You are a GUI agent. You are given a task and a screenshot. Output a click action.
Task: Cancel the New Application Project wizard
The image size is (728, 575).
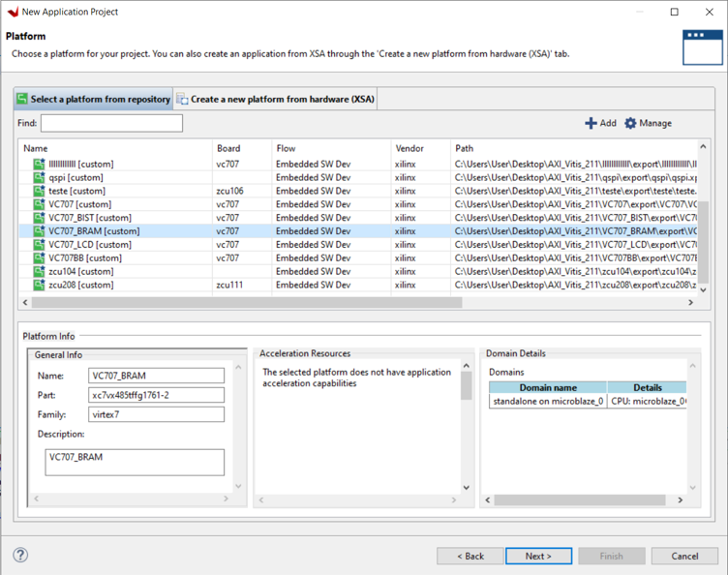(684, 556)
